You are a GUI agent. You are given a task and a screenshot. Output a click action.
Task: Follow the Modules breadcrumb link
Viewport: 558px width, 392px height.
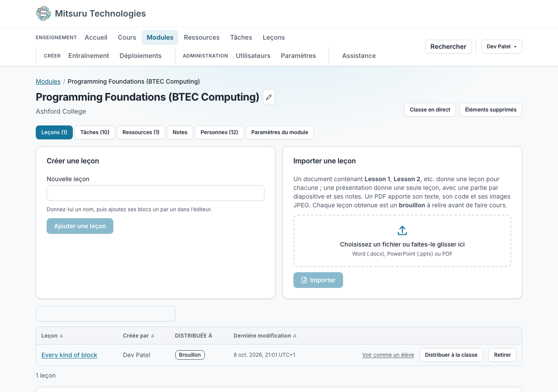(x=48, y=81)
